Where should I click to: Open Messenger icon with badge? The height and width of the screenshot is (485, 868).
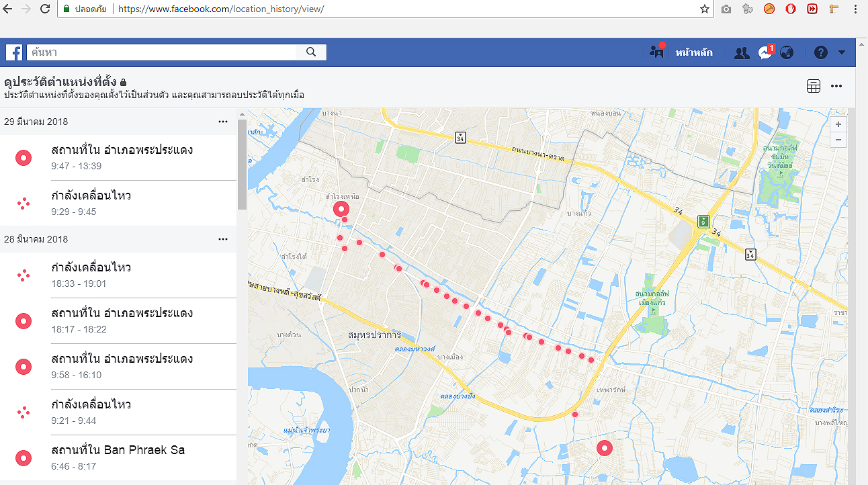tap(765, 52)
